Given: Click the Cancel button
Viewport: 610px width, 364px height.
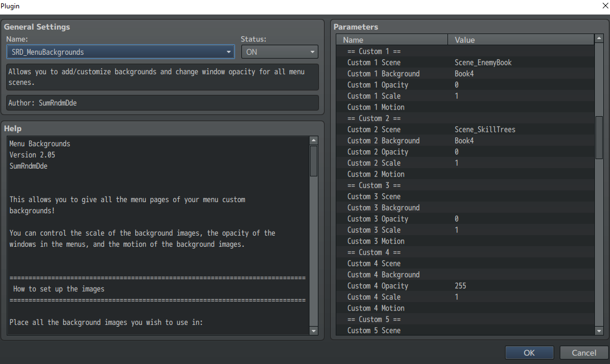Looking at the screenshot, I should [x=584, y=353].
